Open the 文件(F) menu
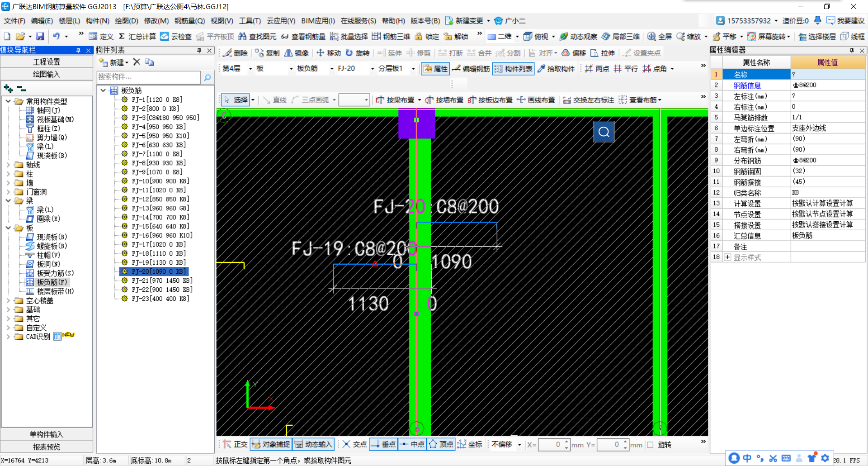 15,21
